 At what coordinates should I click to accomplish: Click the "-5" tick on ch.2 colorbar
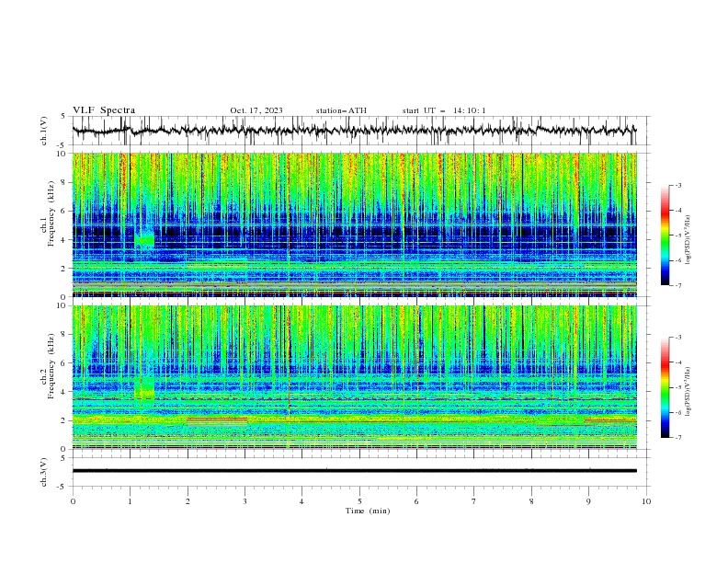(678, 387)
